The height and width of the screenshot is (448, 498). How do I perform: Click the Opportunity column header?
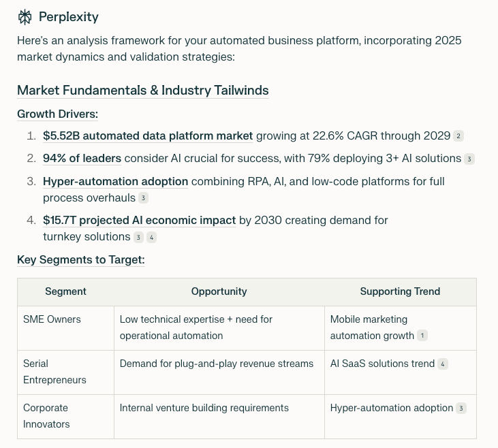[x=219, y=291]
